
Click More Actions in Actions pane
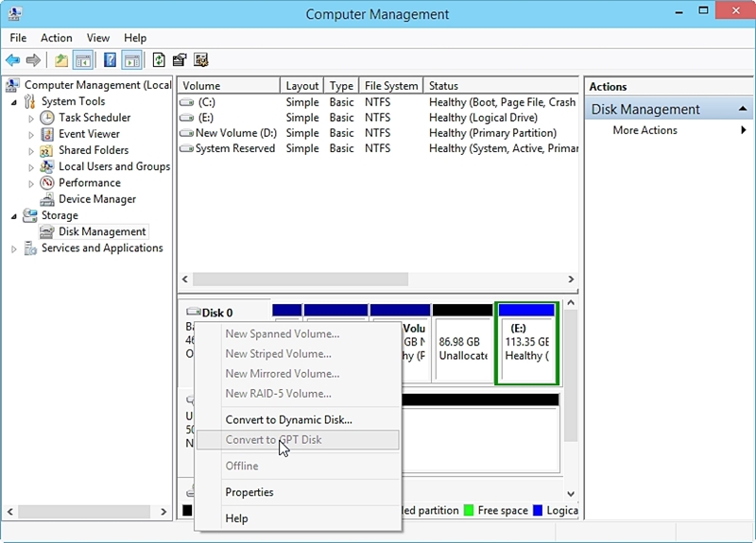(x=644, y=130)
